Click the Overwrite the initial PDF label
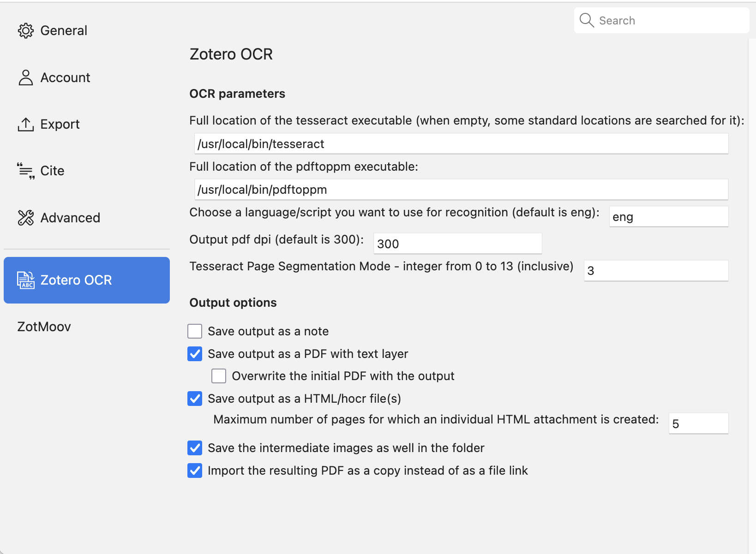 coord(343,376)
